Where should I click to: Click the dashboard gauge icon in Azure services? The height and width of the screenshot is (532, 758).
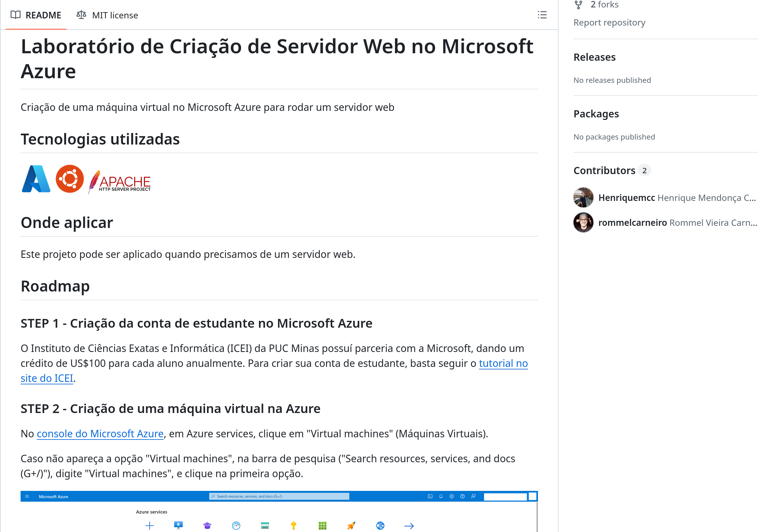click(236, 525)
